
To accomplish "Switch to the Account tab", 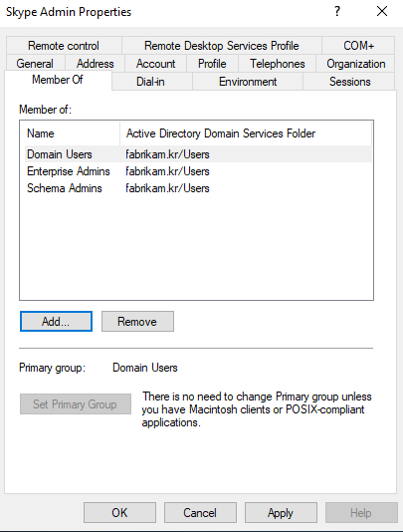I will [x=155, y=64].
